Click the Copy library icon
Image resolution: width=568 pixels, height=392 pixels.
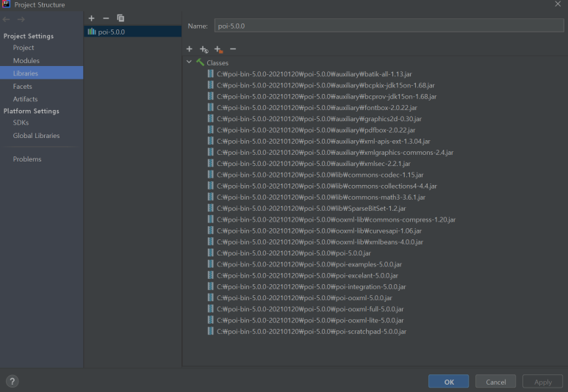click(x=121, y=18)
